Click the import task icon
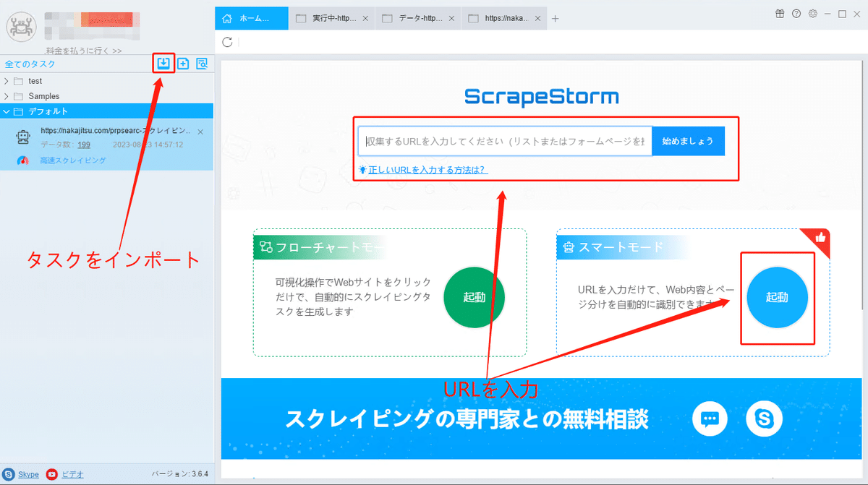 pos(164,64)
